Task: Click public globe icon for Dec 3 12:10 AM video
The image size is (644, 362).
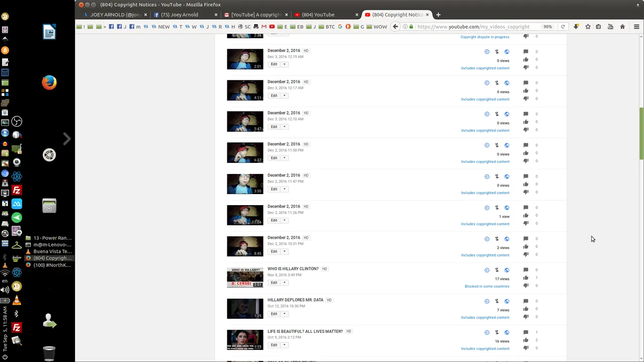Action: pos(507,114)
